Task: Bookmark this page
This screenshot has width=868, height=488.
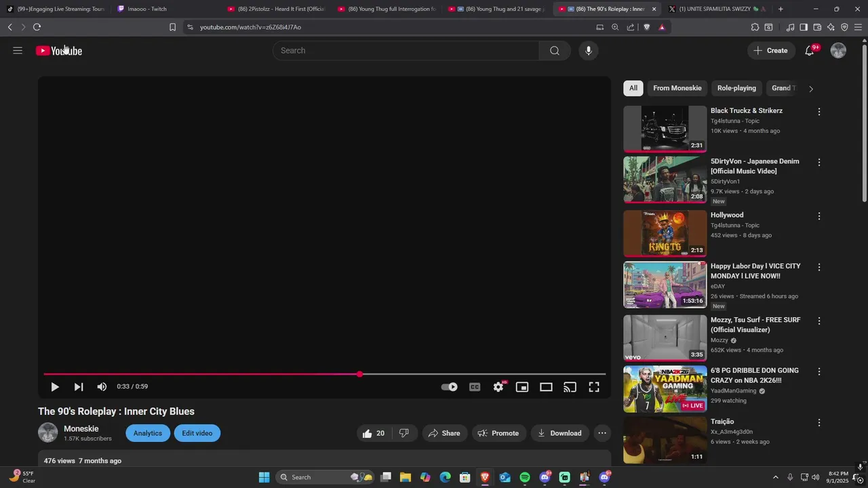Action: tap(172, 27)
